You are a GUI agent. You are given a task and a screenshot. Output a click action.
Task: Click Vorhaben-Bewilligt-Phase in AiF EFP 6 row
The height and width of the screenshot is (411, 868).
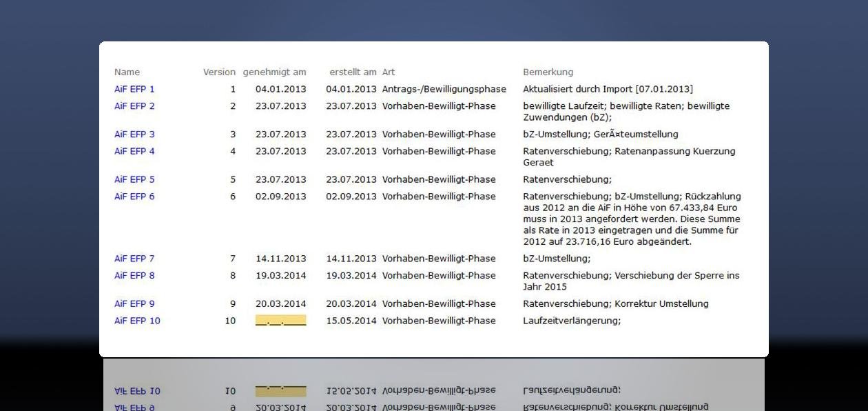(x=439, y=197)
